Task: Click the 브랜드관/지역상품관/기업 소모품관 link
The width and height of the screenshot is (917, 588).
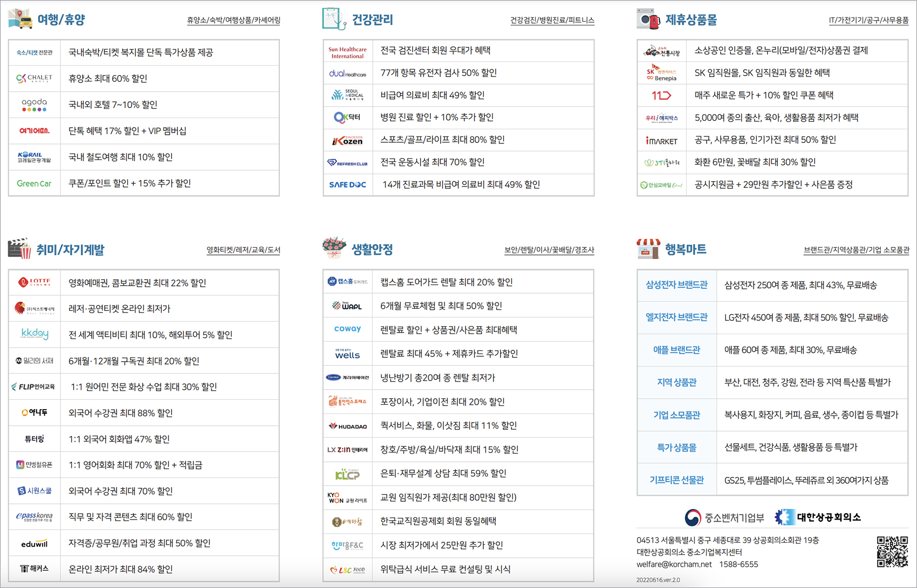Action: click(856, 250)
